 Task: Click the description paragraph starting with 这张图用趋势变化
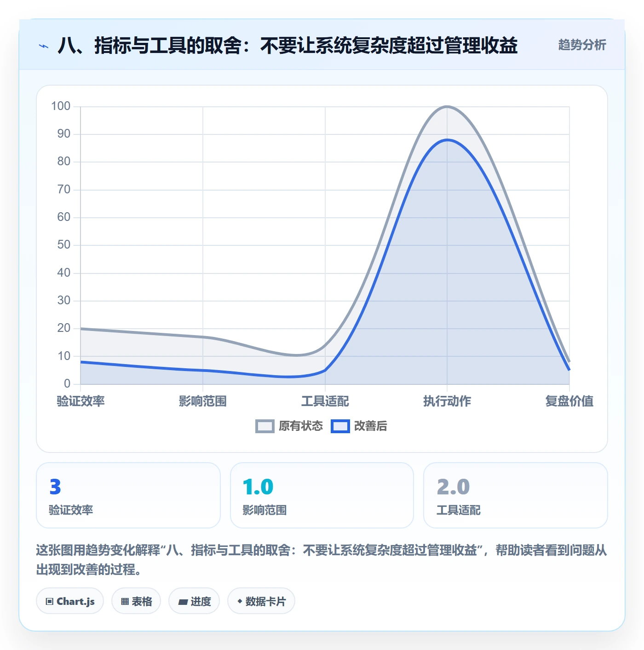tap(322, 560)
